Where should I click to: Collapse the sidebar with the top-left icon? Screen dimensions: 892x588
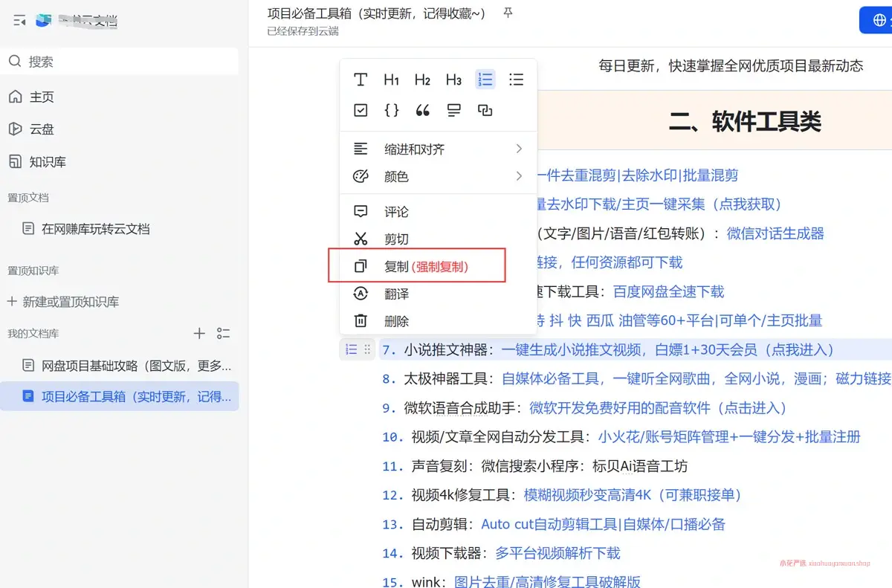pos(18,21)
